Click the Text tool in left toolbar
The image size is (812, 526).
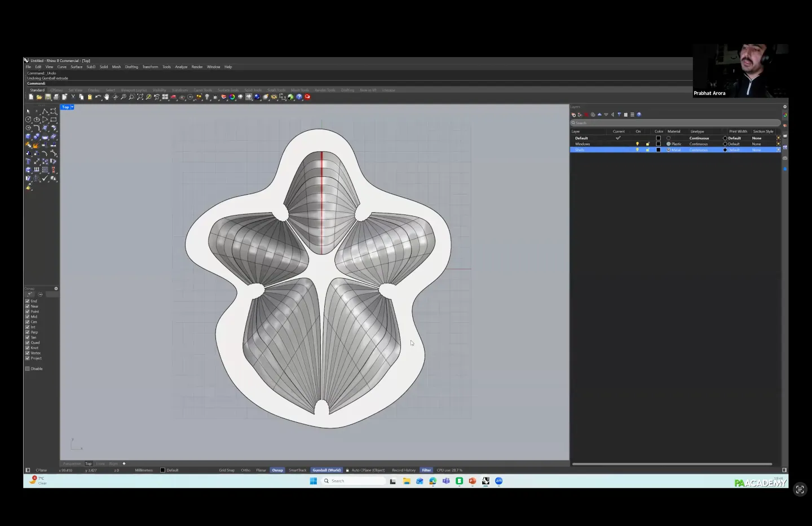click(x=28, y=161)
